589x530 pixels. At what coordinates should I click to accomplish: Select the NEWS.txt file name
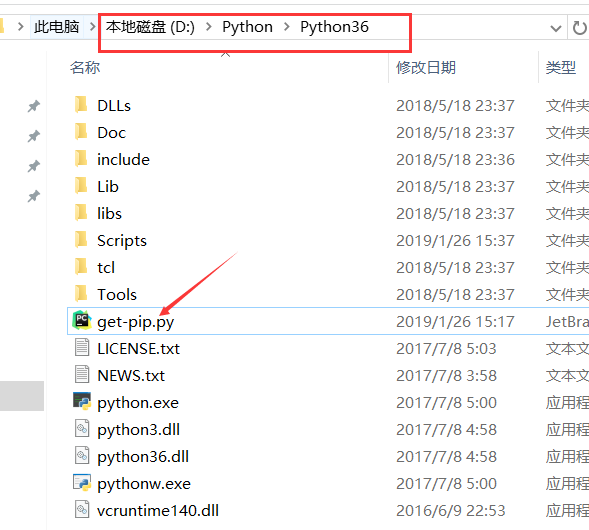[x=131, y=376]
